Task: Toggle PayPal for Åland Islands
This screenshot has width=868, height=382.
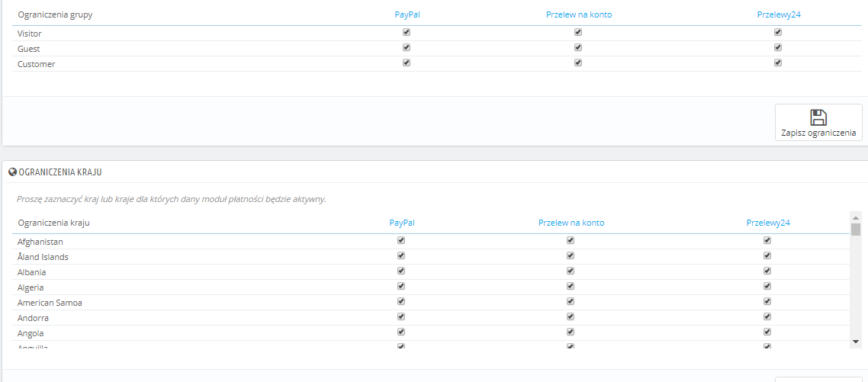Action: click(401, 255)
